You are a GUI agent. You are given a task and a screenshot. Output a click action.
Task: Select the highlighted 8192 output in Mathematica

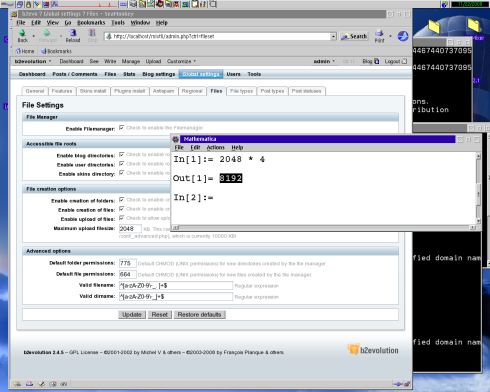click(x=231, y=178)
